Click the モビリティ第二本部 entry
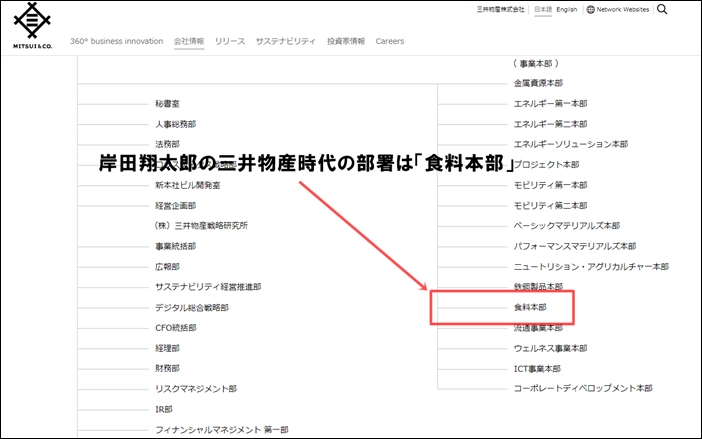 coord(550,206)
